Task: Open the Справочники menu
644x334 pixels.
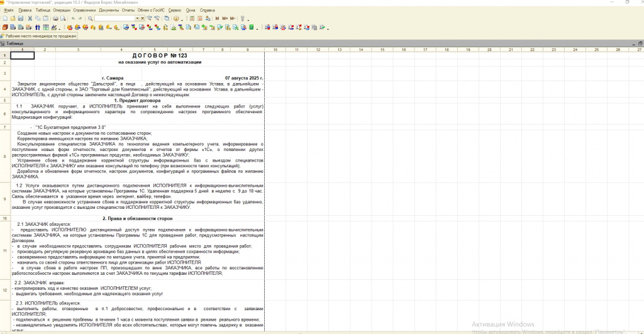Action: 84,10
